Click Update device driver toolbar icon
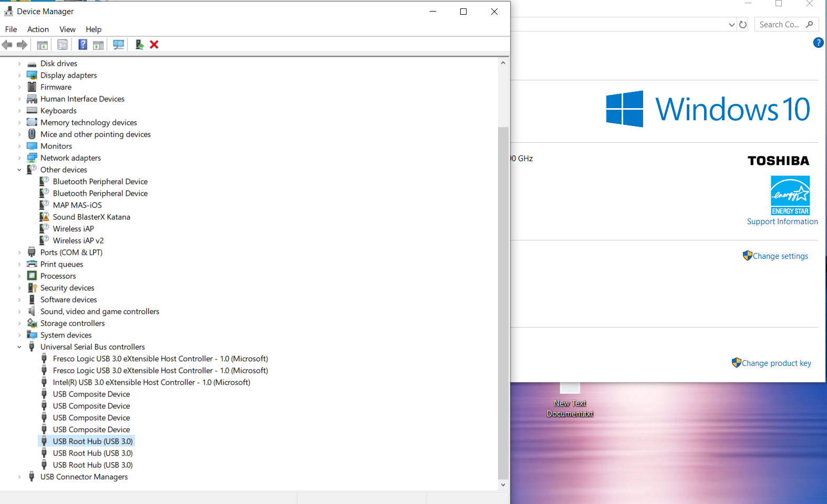Screen dimensions: 827x504 (139, 45)
